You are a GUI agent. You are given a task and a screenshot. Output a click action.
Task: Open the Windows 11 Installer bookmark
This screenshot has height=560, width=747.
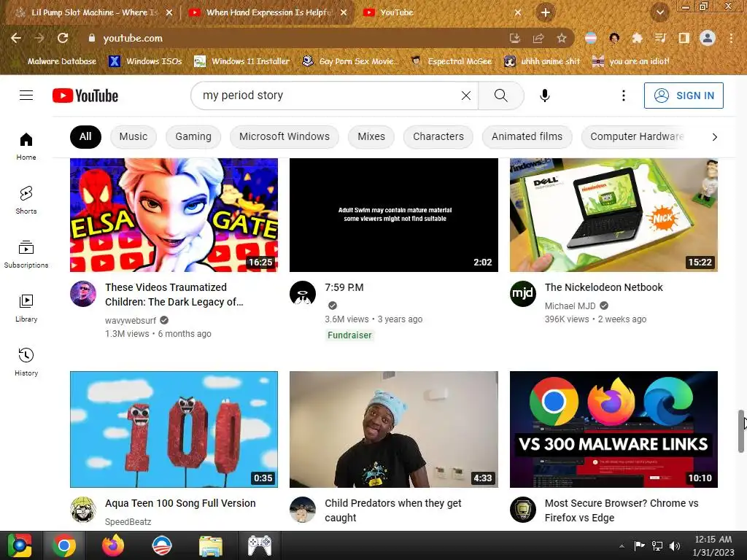coord(242,61)
